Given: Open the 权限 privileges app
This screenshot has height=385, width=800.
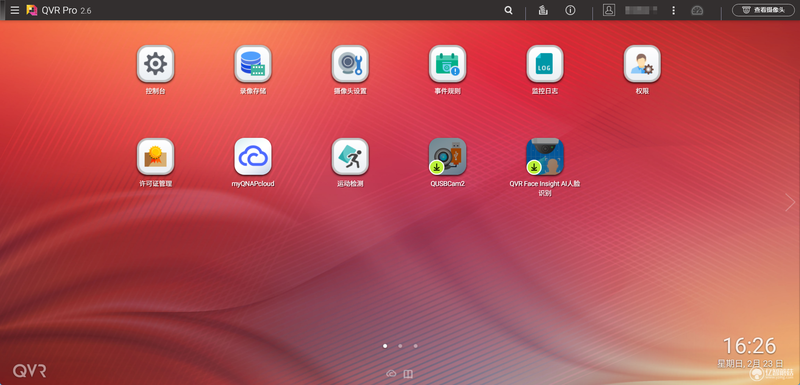Looking at the screenshot, I should [x=642, y=64].
